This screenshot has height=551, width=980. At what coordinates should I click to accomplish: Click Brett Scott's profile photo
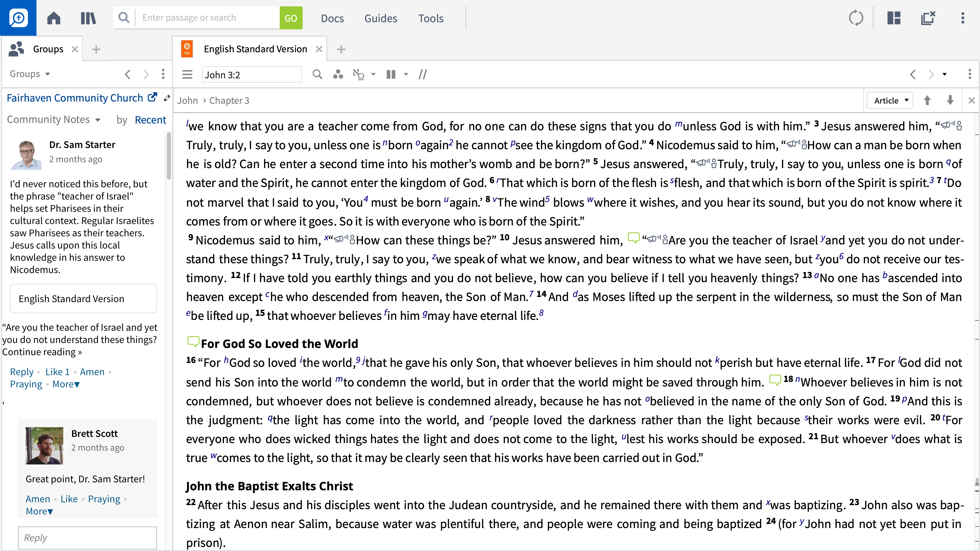44,446
